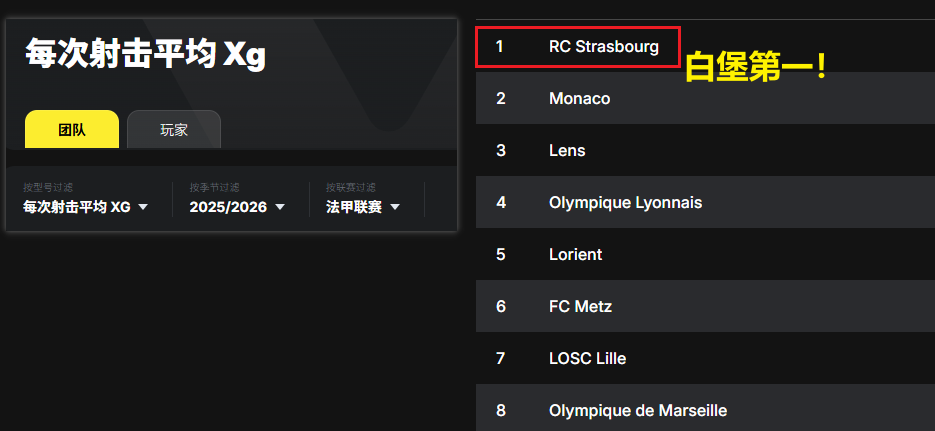Open the 每次射击平均 XG stat type dropdown
This screenshot has width=935, height=431.
click(78, 207)
